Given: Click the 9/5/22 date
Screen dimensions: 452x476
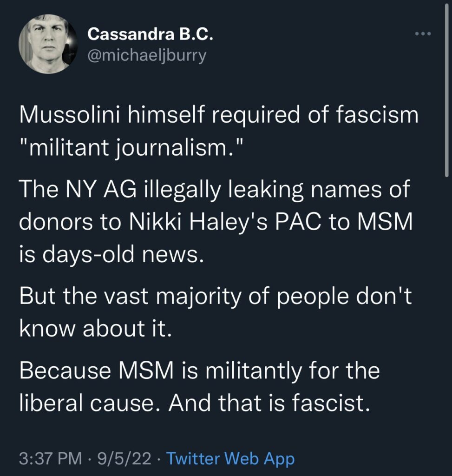Looking at the screenshot, I should (125, 459).
